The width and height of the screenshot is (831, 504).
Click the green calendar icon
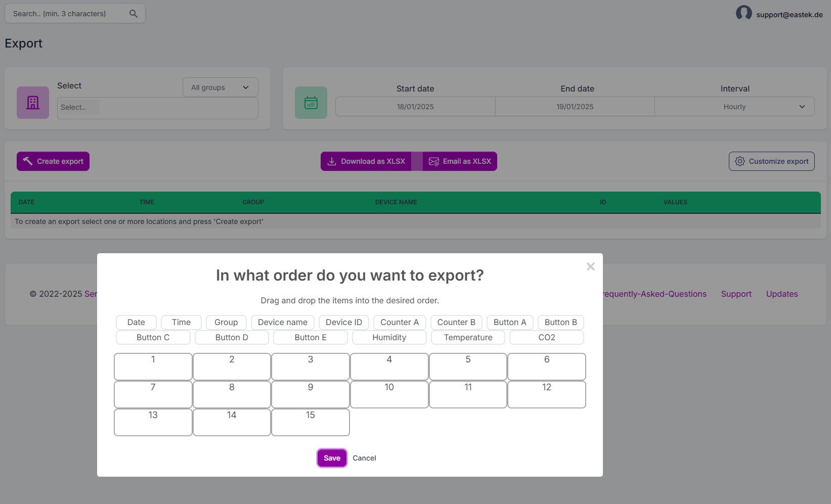(311, 102)
